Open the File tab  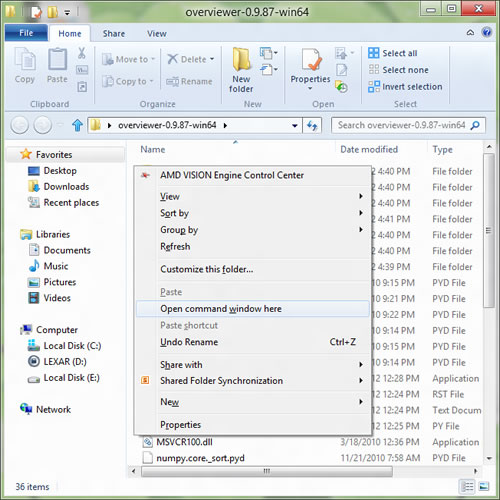[x=26, y=33]
